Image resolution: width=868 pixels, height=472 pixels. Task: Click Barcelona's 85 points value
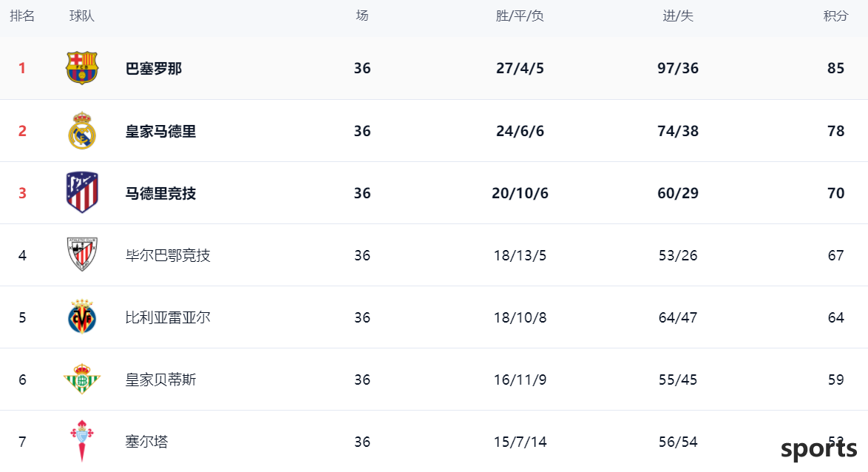point(836,68)
